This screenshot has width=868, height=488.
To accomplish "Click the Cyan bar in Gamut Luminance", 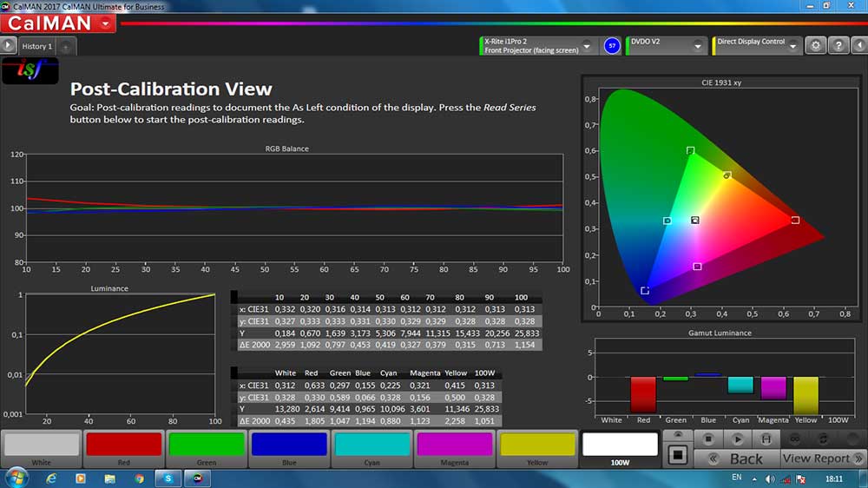I will click(x=740, y=385).
